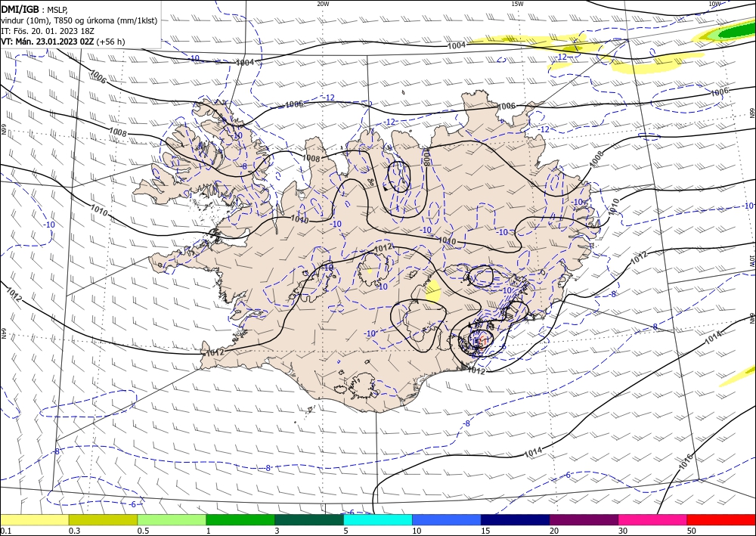Click the yellow 0.1 legend swatch

(34, 519)
